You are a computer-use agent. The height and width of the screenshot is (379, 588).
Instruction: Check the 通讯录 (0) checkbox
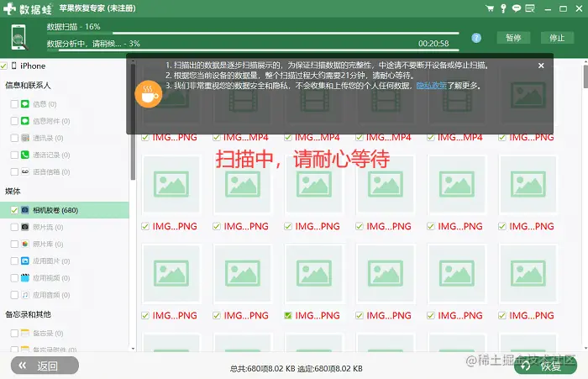pyautogui.click(x=14, y=138)
